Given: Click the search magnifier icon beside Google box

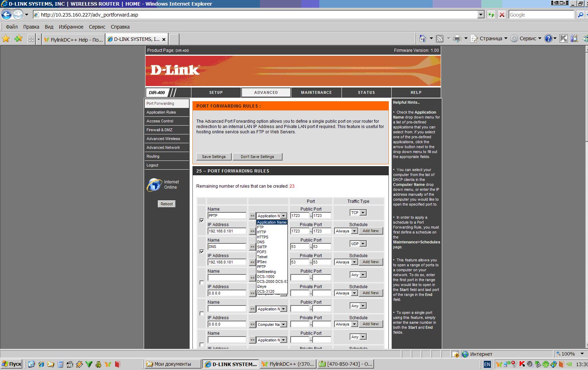Looking at the screenshot, I should [580, 15].
